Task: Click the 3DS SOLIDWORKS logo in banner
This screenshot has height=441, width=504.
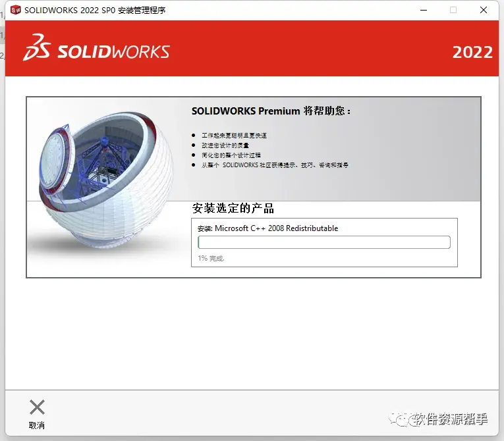Action: (96, 47)
